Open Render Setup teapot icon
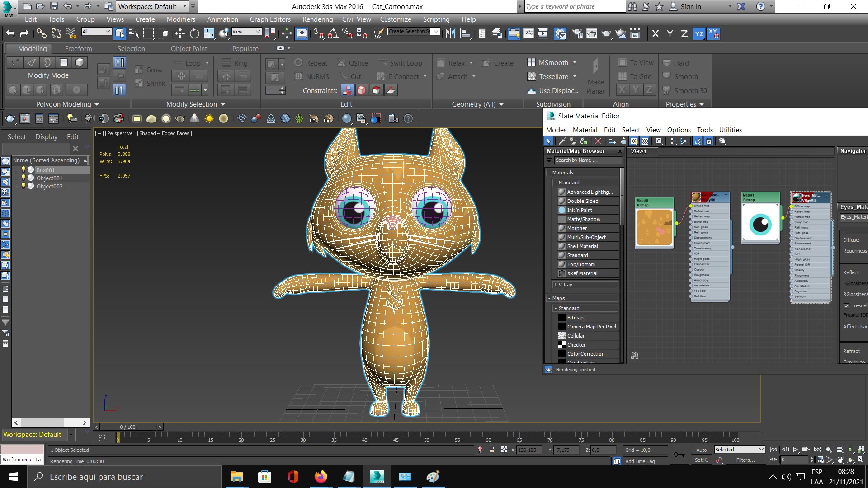The height and width of the screenshot is (488, 868). pyautogui.click(x=577, y=33)
